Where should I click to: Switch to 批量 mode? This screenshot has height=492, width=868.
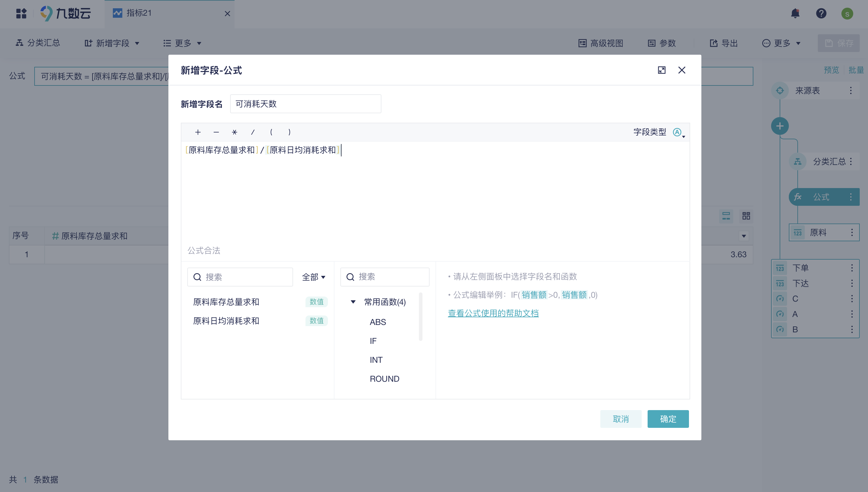[856, 70]
